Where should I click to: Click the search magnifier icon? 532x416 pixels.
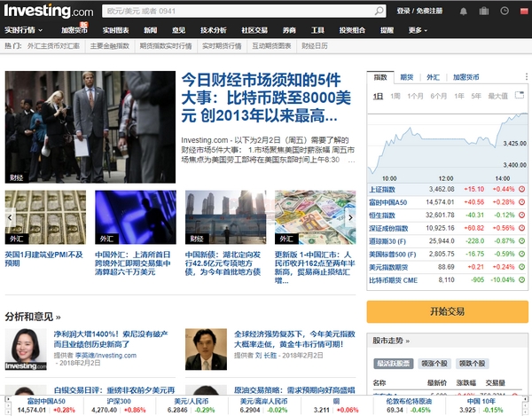379,12
